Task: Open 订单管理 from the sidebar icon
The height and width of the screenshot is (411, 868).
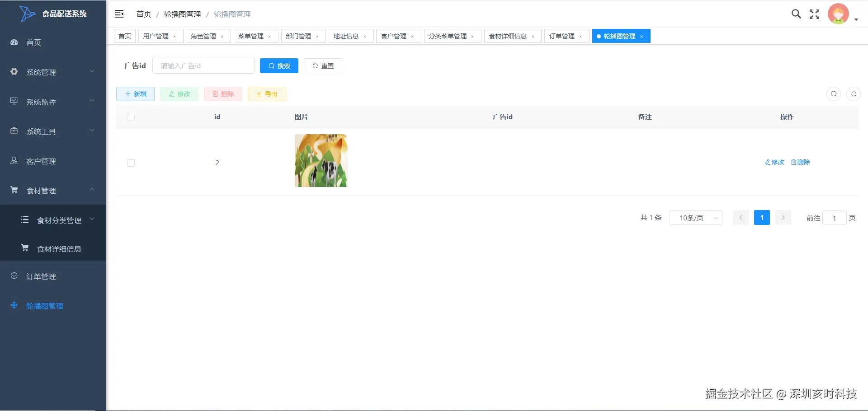Action: coord(14,276)
